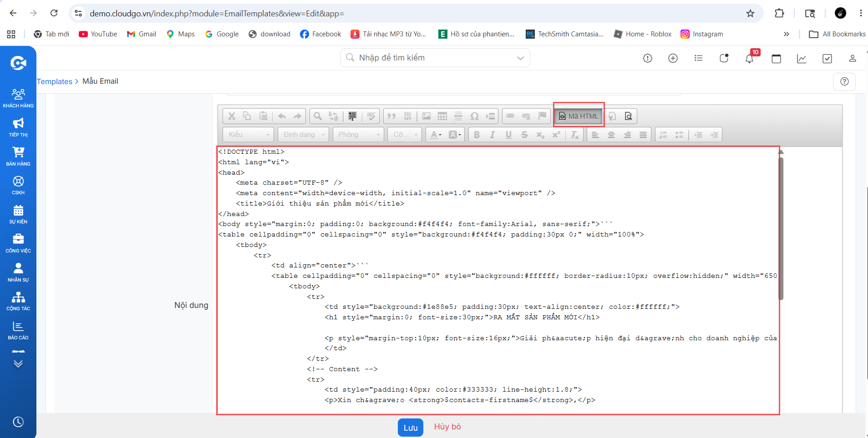Screen dimensions: 868x438
Task: Open the TIẾP THỊ sidebar module
Action: click(x=18, y=127)
